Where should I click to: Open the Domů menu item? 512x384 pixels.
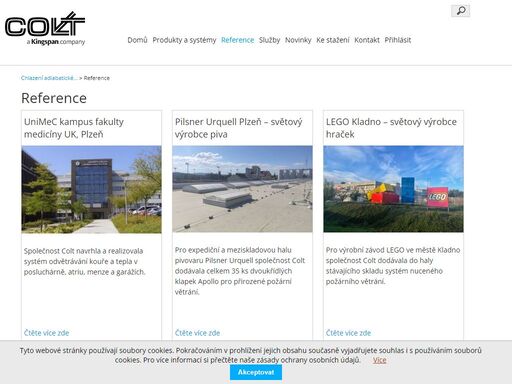[137, 40]
